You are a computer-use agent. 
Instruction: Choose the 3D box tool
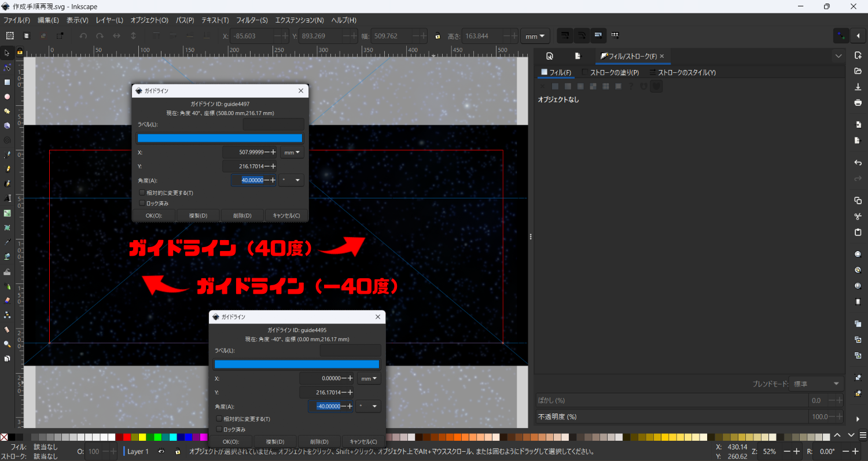click(7, 126)
